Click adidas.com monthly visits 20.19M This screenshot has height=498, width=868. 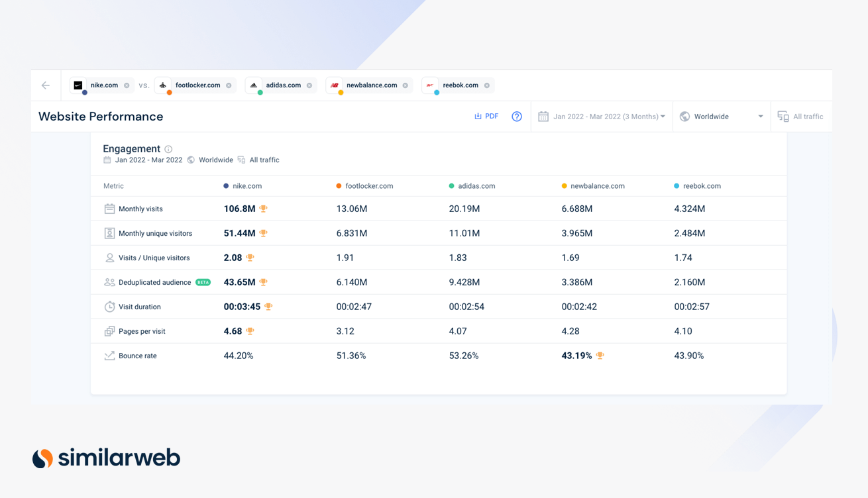click(x=464, y=209)
